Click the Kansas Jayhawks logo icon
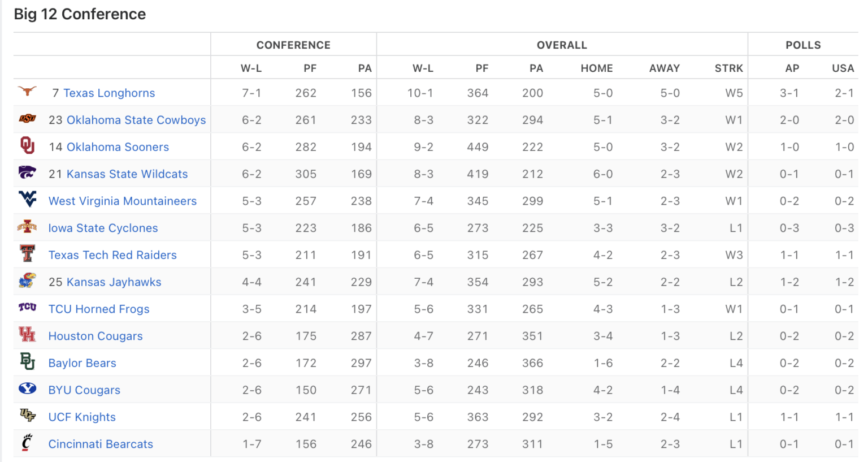The height and width of the screenshot is (462, 868). pyautogui.click(x=27, y=281)
